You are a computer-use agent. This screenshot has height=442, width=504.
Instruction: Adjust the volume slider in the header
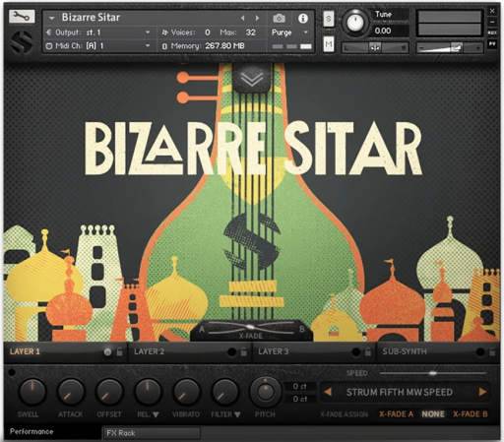point(450,48)
